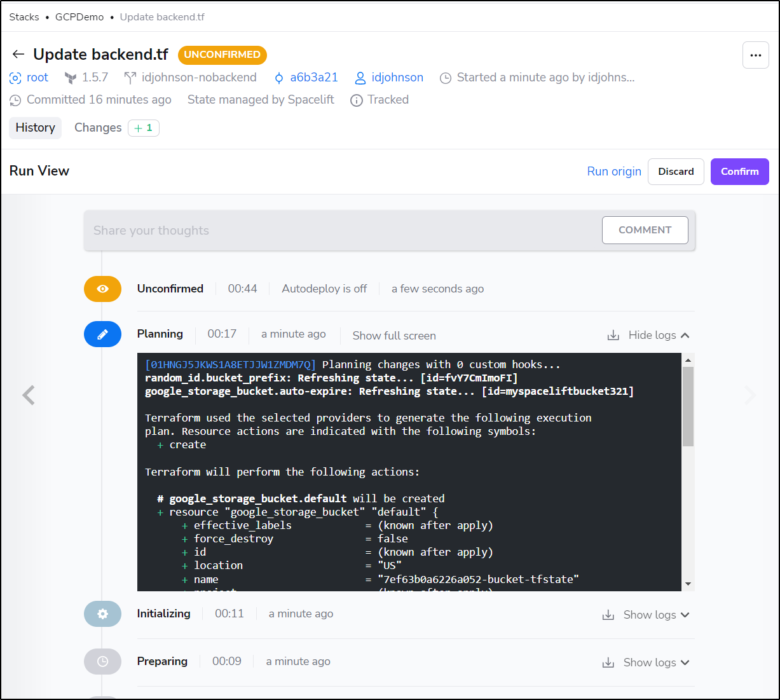The width and height of the screenshot is (780, 700).
Task: Click the Preparing clock icon
Action: (x=102, y=661)
